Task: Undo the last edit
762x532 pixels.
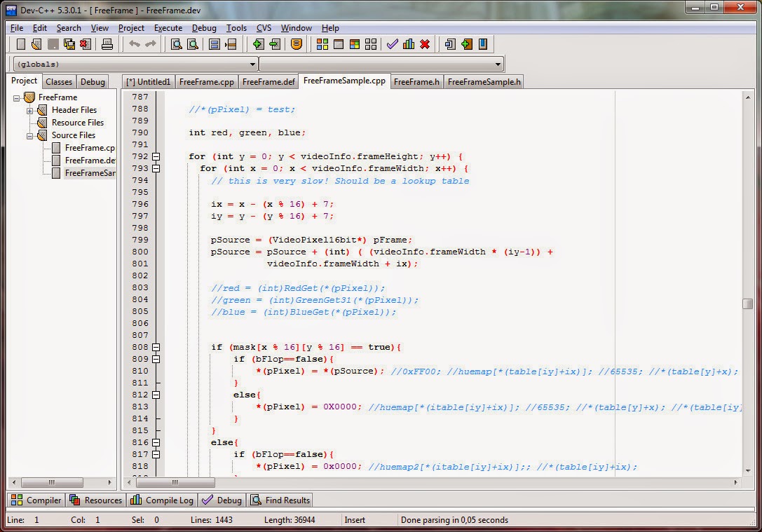Action: (133, 43)
